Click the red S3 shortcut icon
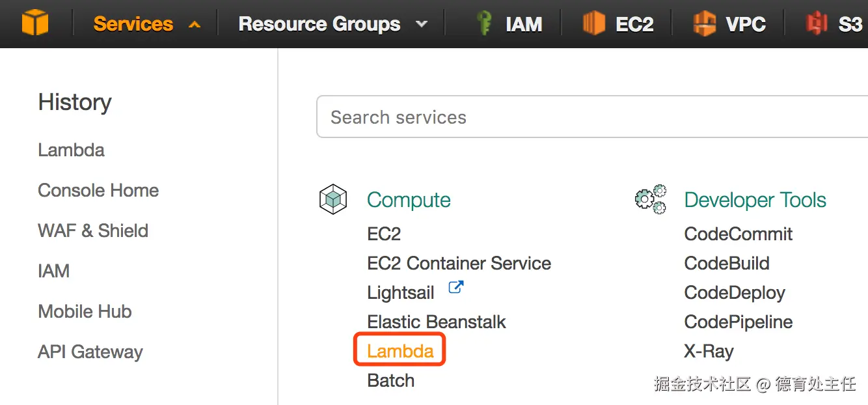 [x=817, y=23]
